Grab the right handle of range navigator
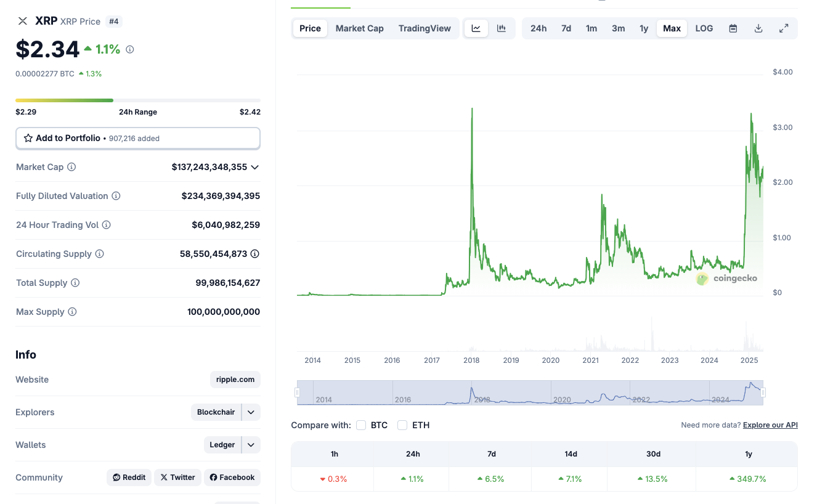This screenshot has height=504, width=833. pos(763,392)
